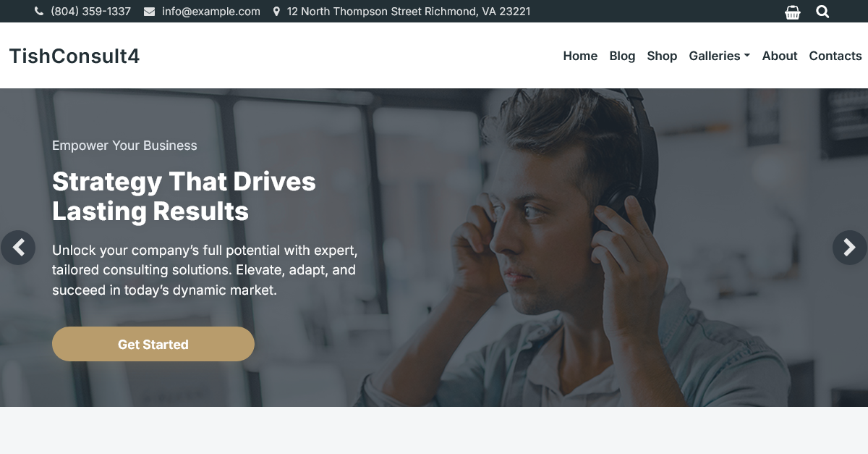This screenshot has height=454, width=868.
Task: Advance to next slide arrow
Action: 849,248
